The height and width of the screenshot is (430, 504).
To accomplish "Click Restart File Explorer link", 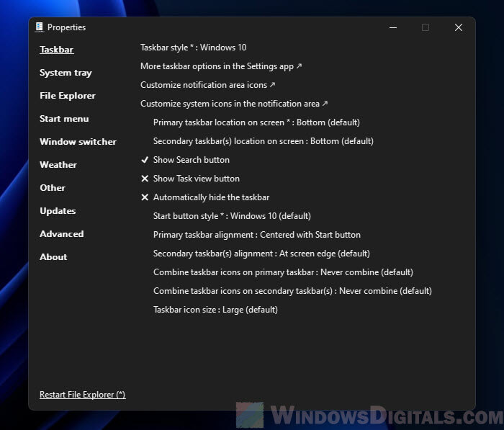I will [x=83, y=395].
